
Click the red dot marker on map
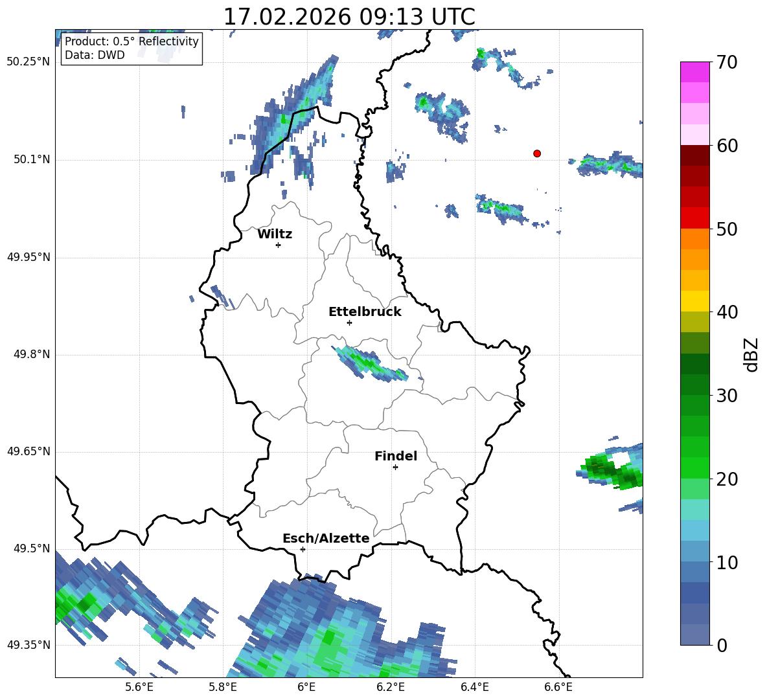[537, 153]
